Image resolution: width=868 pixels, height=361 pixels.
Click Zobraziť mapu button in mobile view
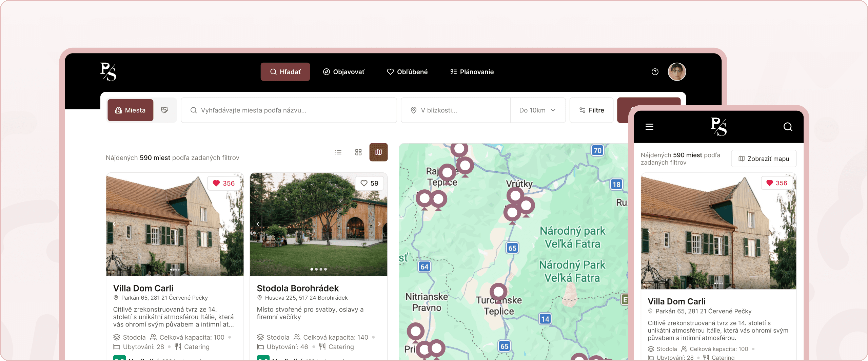tap(764, 158)
